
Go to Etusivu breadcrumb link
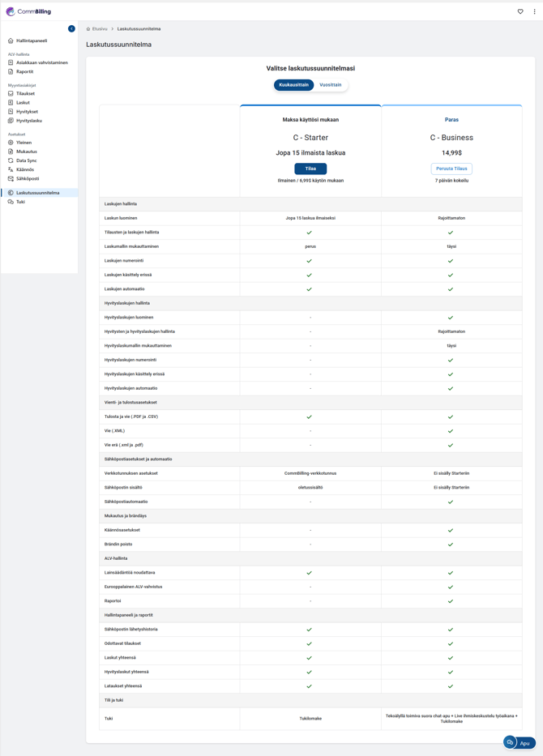[x=99, y=29]
